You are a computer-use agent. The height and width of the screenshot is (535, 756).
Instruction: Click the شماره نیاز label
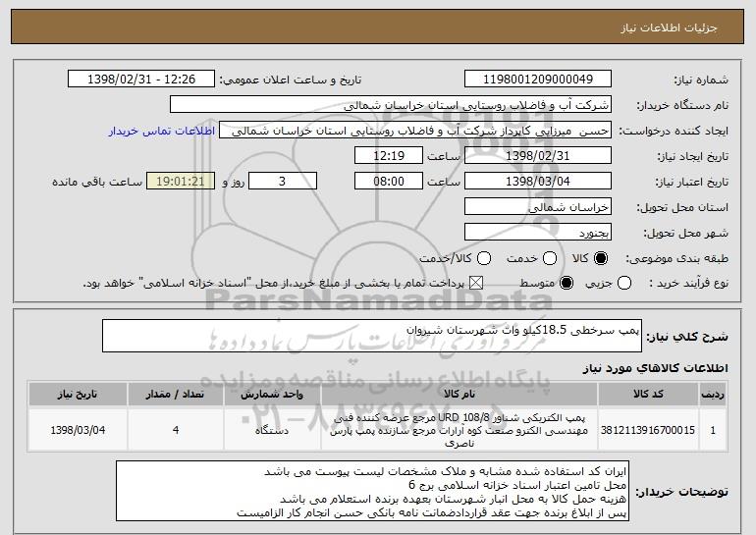point(701,80)
